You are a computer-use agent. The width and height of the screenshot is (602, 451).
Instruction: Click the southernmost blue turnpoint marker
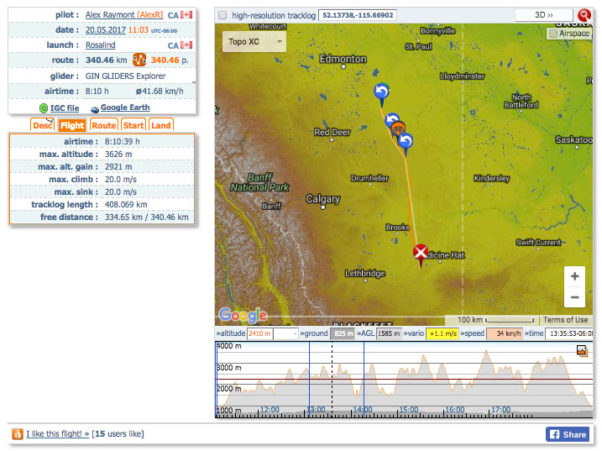tap(405, 141)
